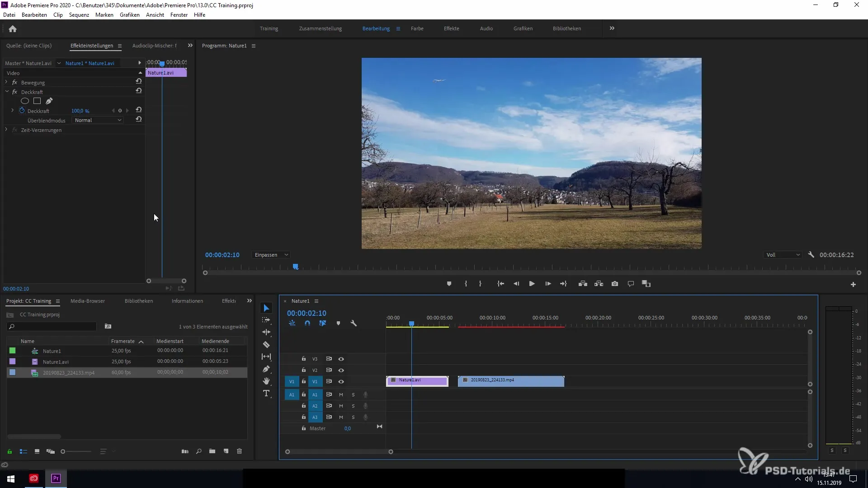Create an ellipse mask under Deckkraft

click(25, 101)
